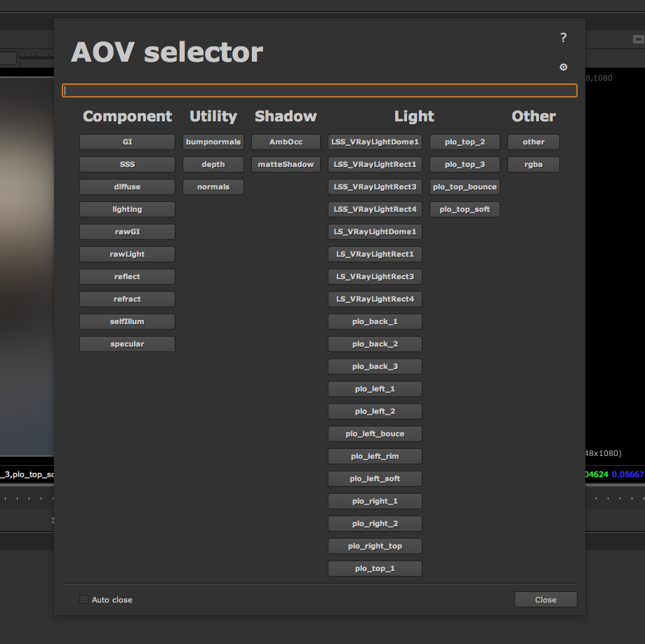Choose the diffuse AOV button
This screenshot has width=645, height=644.
coord(127,187)
